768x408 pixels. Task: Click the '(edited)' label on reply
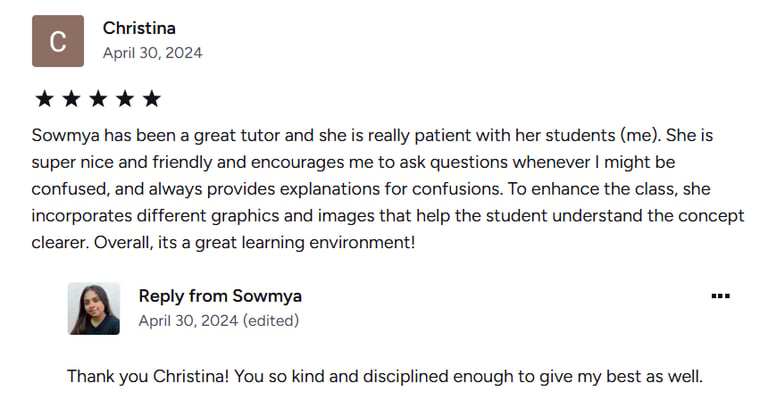(271, 321)
